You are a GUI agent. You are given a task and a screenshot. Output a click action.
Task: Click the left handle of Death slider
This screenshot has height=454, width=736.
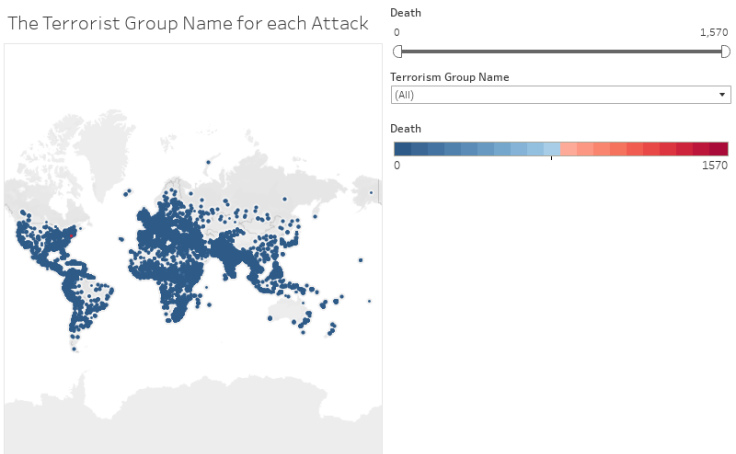tap(398, 51)
